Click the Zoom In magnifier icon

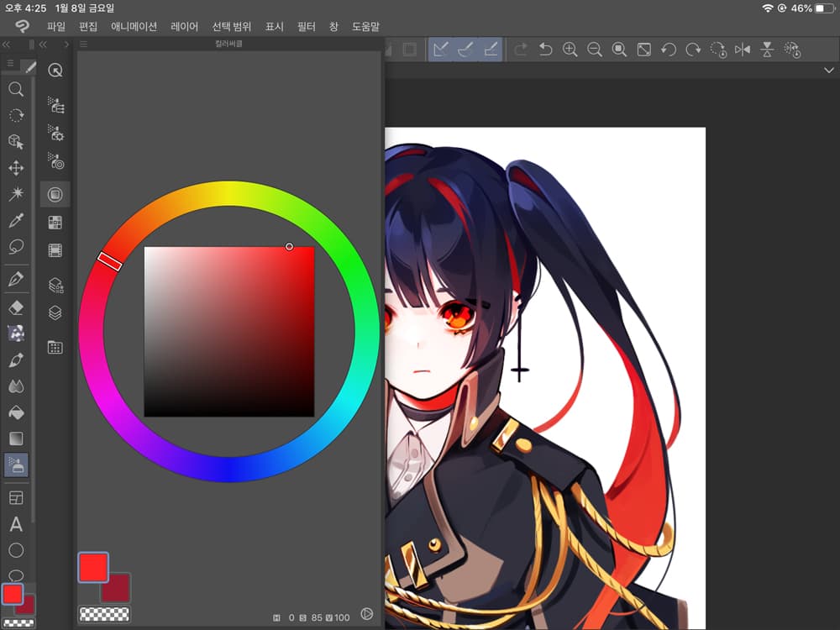pos(570,50)
